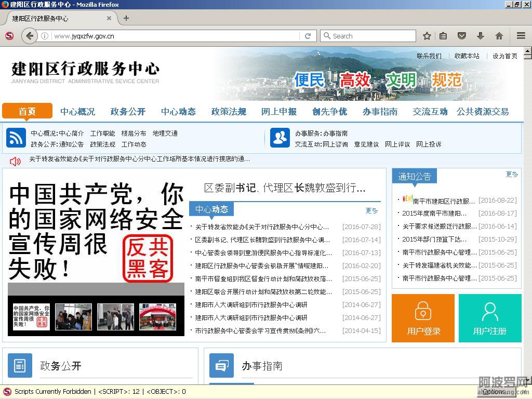Open the Downloads arrow icon

click(481, 36)
